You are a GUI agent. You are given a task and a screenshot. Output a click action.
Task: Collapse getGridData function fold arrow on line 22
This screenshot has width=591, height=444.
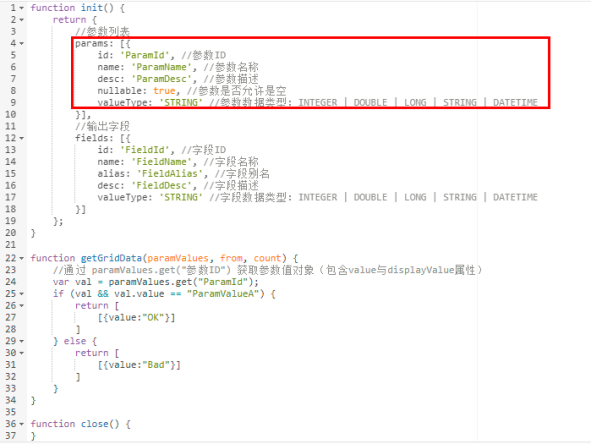coord(21,258)
